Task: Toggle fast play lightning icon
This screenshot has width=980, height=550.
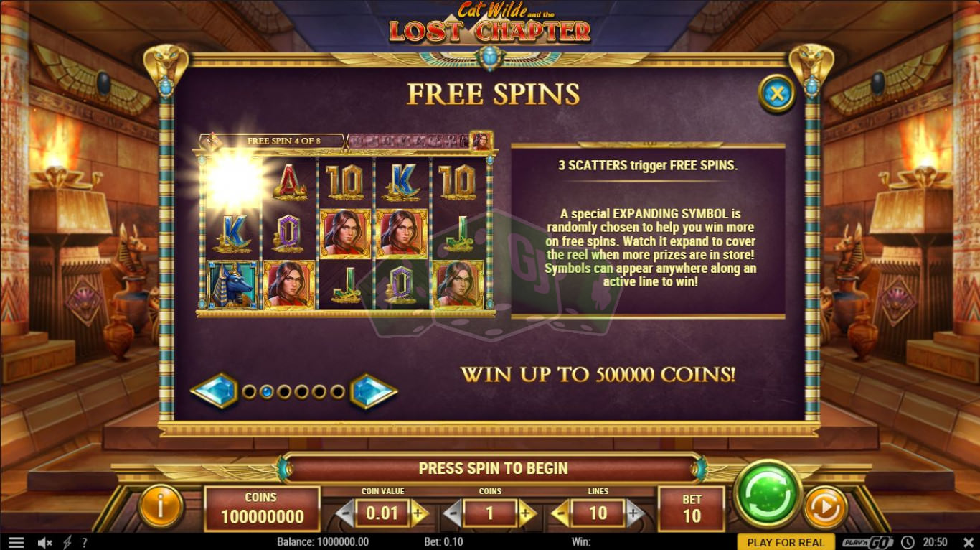Action: pyautogui.click(x=67, y=542)
